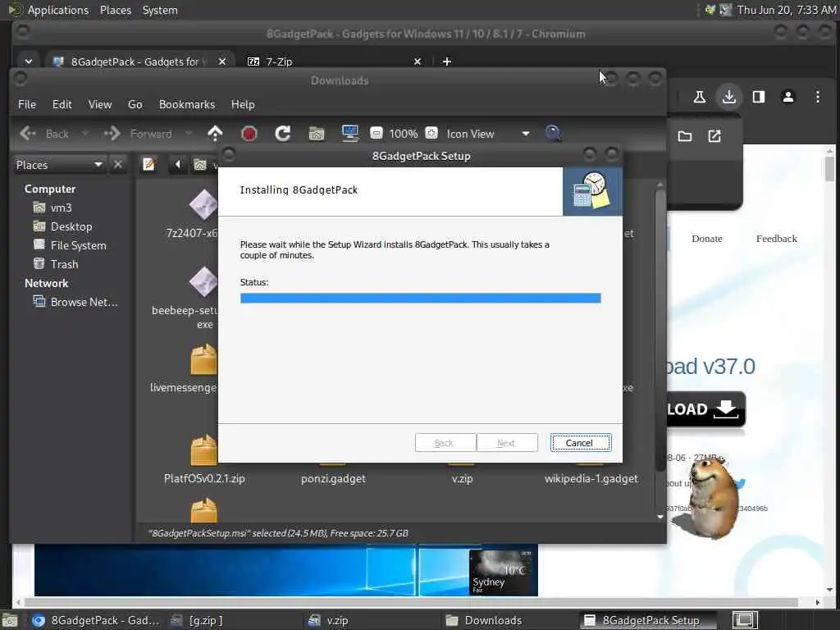This screenshot has width=840, height=630.
Task: Stop loading with the red stop icon
Action: click(x=249, y=134)
